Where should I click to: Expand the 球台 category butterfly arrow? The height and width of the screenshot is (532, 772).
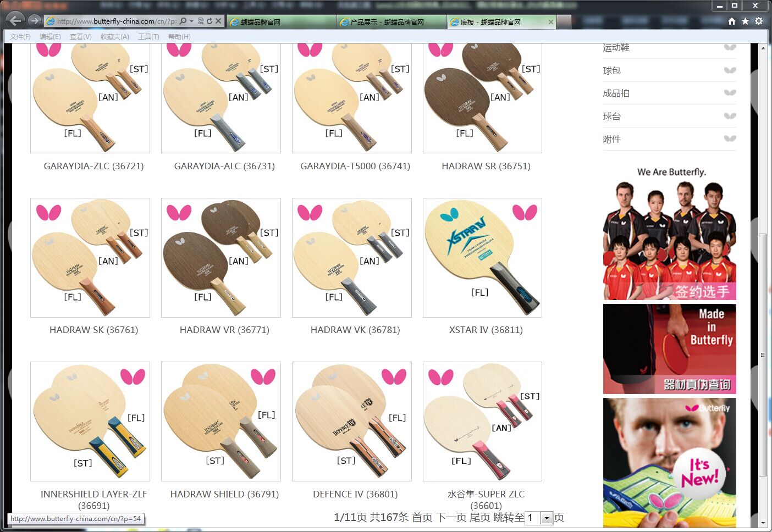[x=730, y=116]
